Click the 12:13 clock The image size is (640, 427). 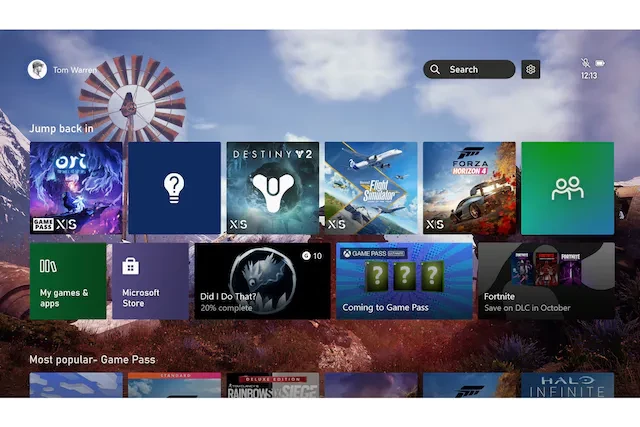(589, 76)
